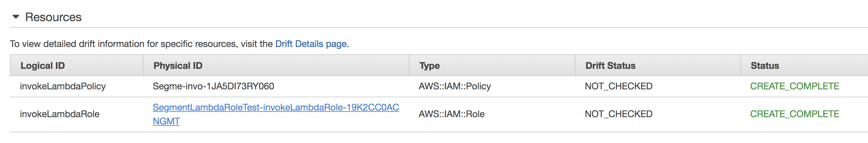Click NOT_CHECKED drift status for invokeLambdaRole
868x143 pixels.
coord(618,114)
